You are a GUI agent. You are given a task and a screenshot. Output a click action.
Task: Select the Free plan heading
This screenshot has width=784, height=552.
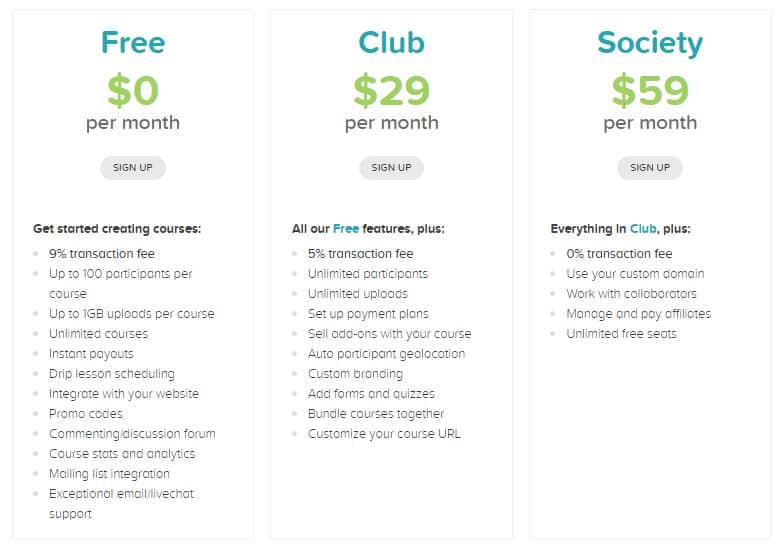coord(133,42)
